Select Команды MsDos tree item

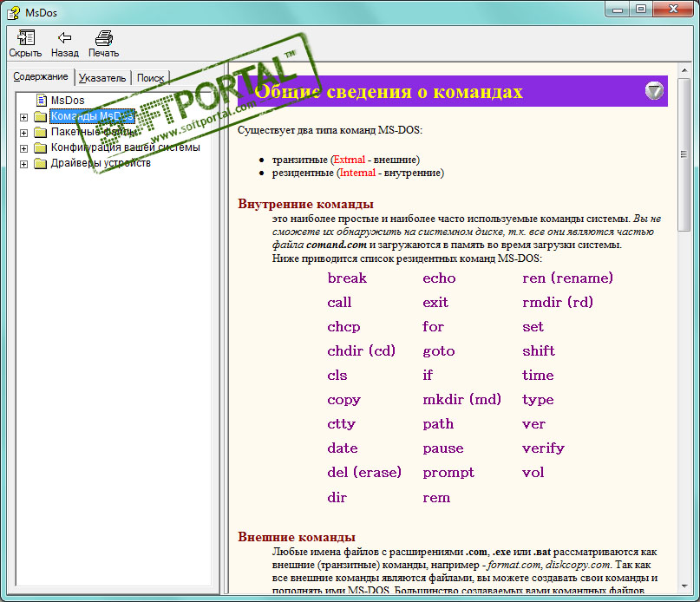pos(92,116)
